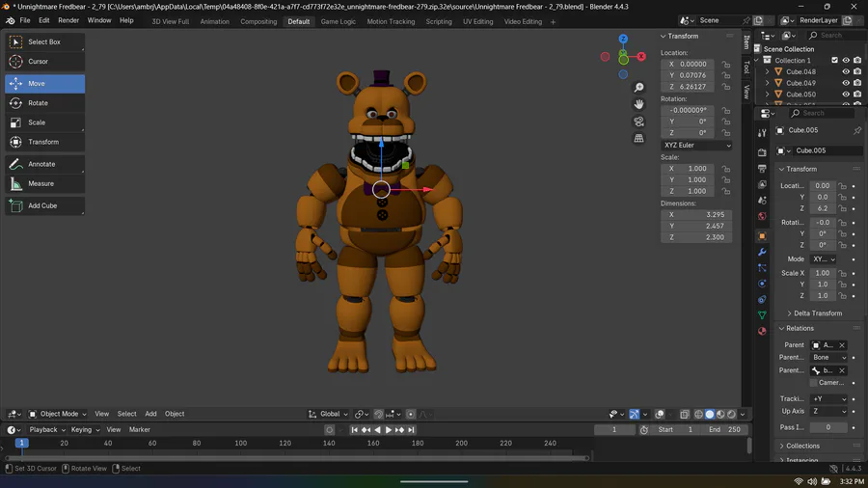This screenshot has height=488, width=868.
Task: Open the Object Constraints properties tab
Action: [x=762, y=299]
